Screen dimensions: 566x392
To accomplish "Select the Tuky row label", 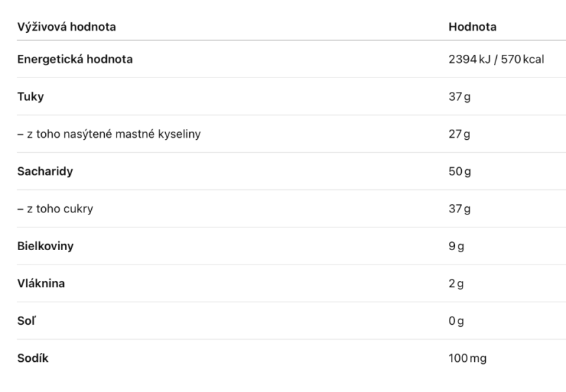I will point(30,97).
